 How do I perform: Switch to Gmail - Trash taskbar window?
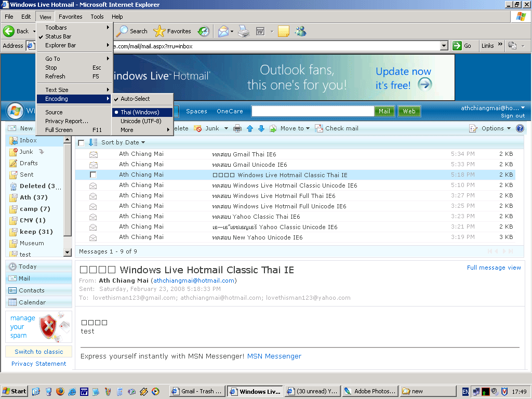[x=197, y=391]
